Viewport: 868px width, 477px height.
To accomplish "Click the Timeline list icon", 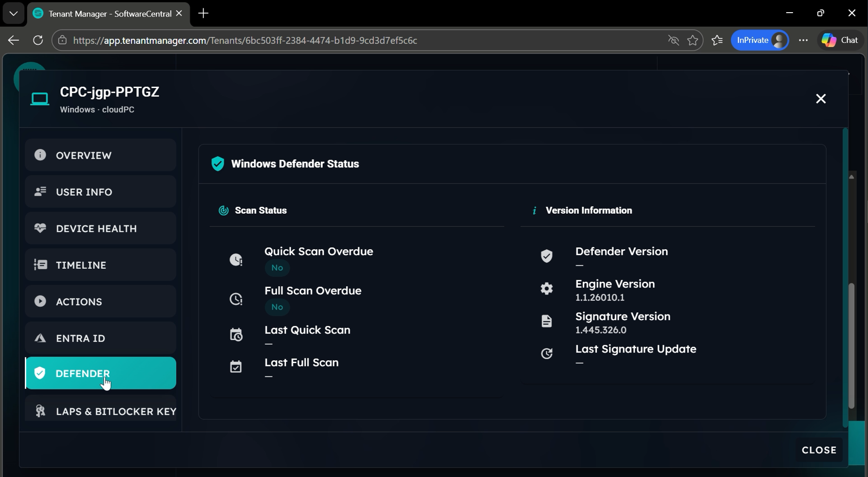I will (x=40, y=265).
